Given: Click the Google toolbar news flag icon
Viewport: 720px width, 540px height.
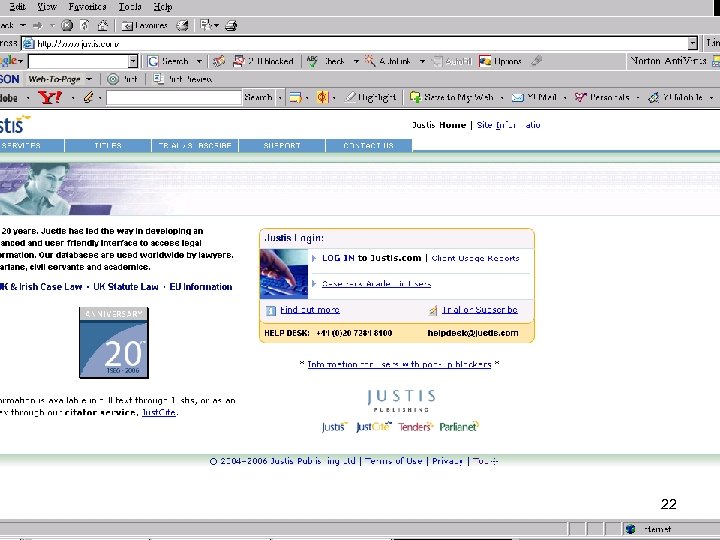Looking at the screenshot, I should click(x=219, y=61).
